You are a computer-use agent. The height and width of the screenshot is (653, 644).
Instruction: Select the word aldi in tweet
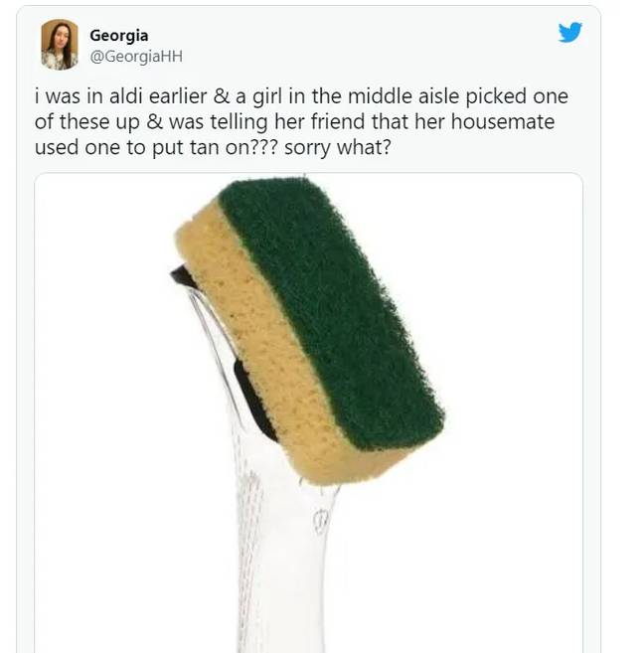(x=126, y=96)
